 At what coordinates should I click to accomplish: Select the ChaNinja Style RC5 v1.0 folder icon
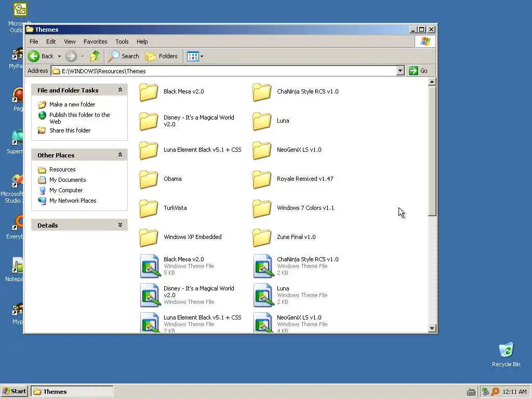pyautogui.click(x=262, y=92)
